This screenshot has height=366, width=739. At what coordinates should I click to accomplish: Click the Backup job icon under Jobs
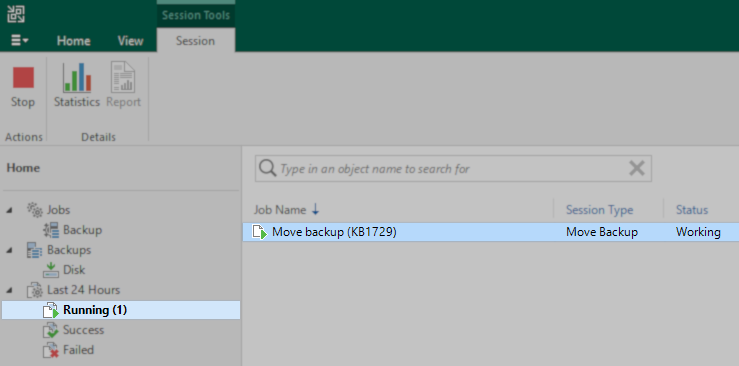(51, 230)
